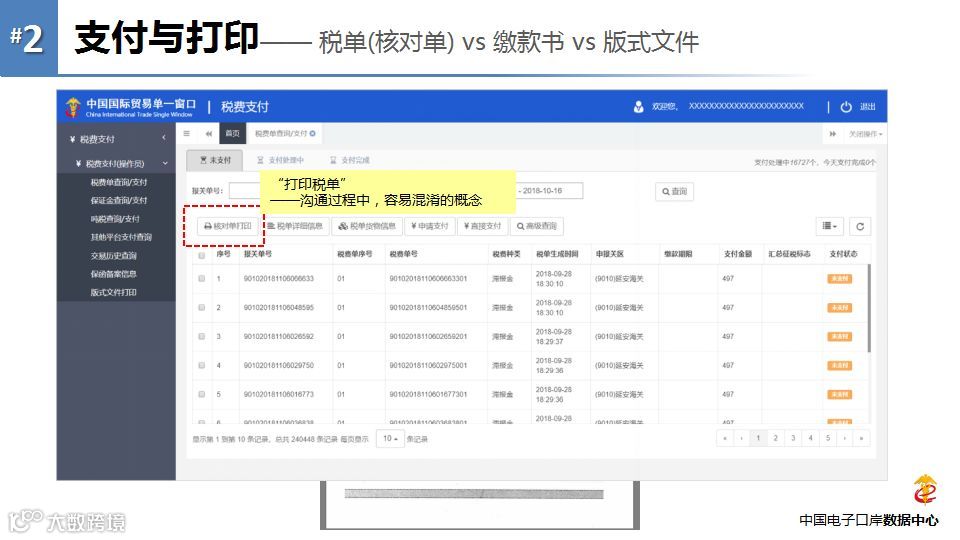Click the refresh icon above the table

click(x=860, y=227)
